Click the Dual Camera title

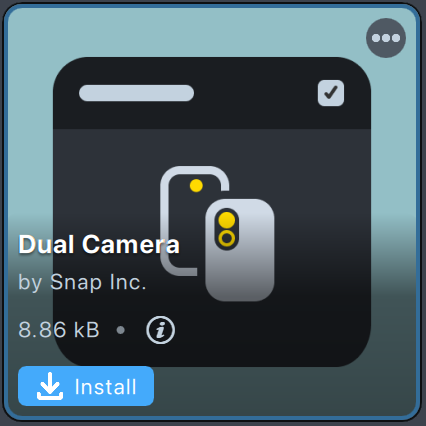99,244
